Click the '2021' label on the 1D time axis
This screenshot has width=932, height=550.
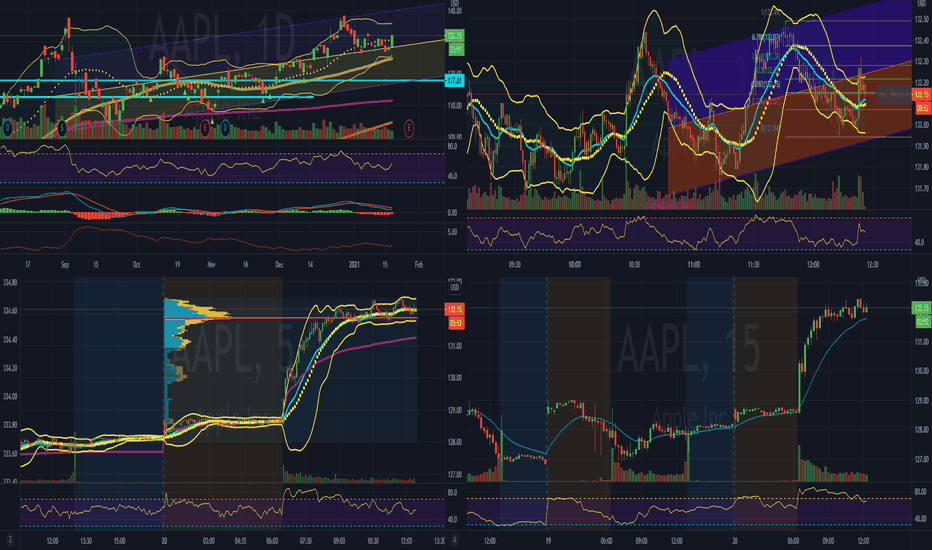click(354, 265)
